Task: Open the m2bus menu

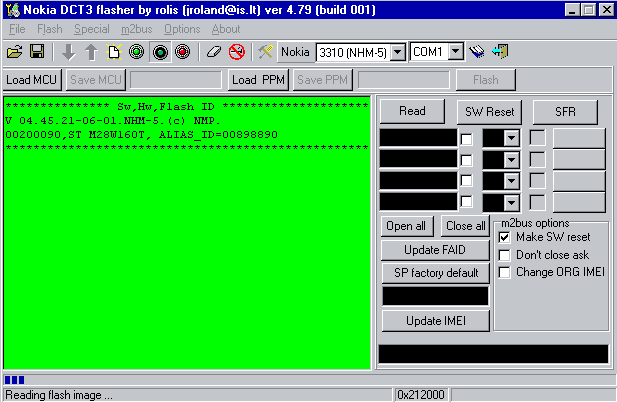Action: [x=137, y=29]
